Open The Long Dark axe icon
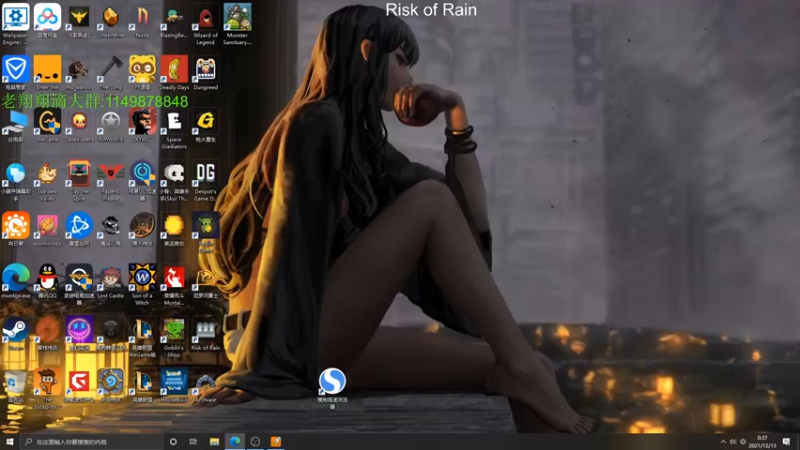This screenshot has width=800, height=450. [110, 72]
